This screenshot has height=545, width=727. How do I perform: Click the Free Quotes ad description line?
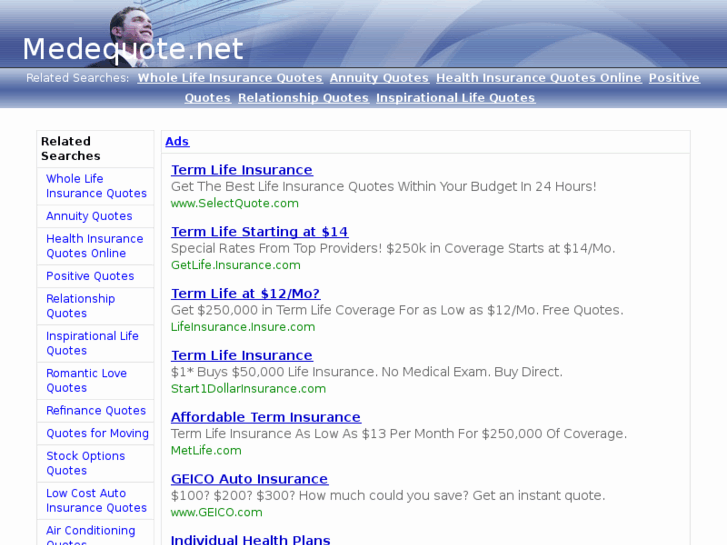397,310
